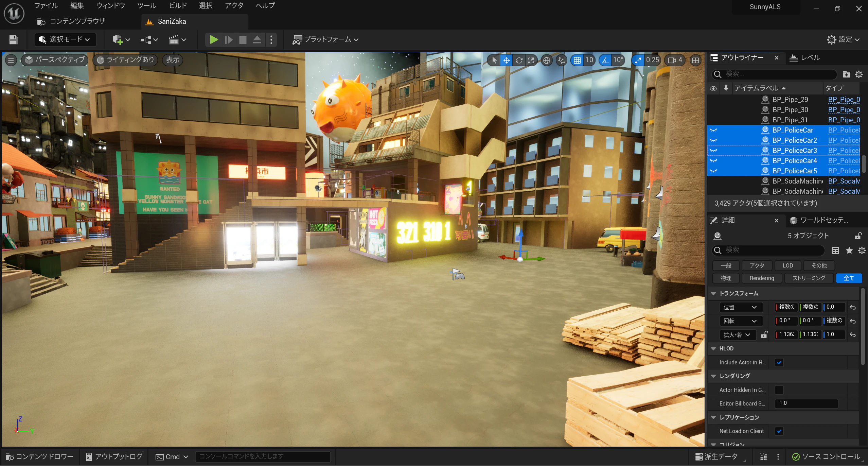Stop the play session with the square button
The height and width of the screenshot is (466, 868).
pyautogui.click(x=243, y=40)
